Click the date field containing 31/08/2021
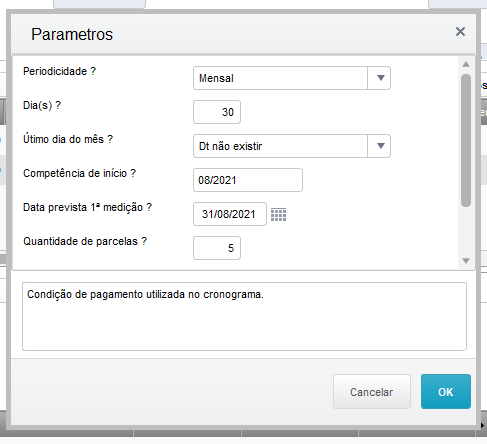 (230, 214)
